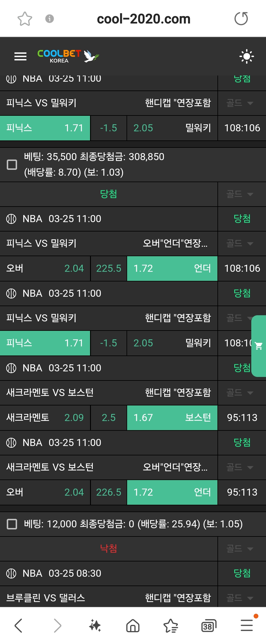266x644 pixels.
Task: Open the green betting cart
Action: click(259, 346)
